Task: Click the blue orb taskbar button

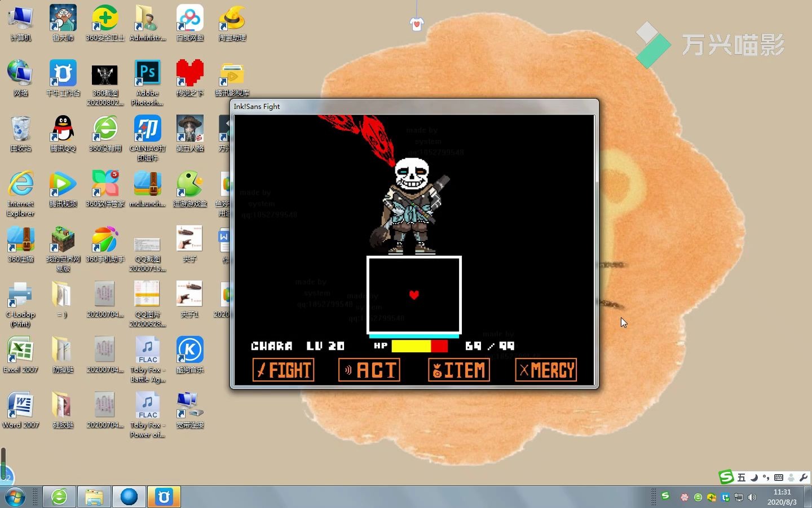Action: tap(129, 497)
